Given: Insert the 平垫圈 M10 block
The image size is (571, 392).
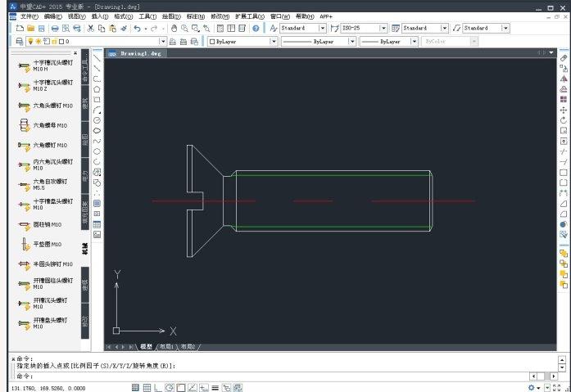Looking at the screenshot, I should pos(40,245).
